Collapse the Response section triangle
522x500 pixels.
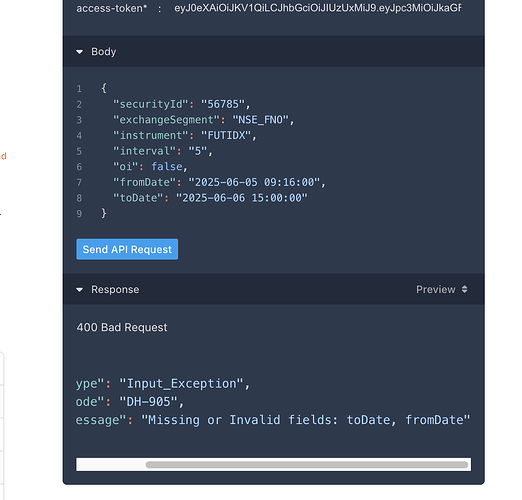pyautogui.click(x=79, y=290)
